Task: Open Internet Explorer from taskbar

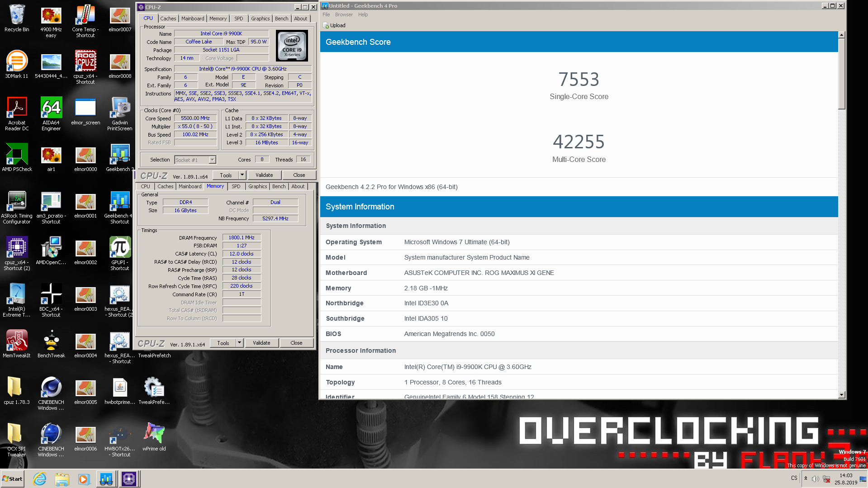Action: [x=40, y=479]
